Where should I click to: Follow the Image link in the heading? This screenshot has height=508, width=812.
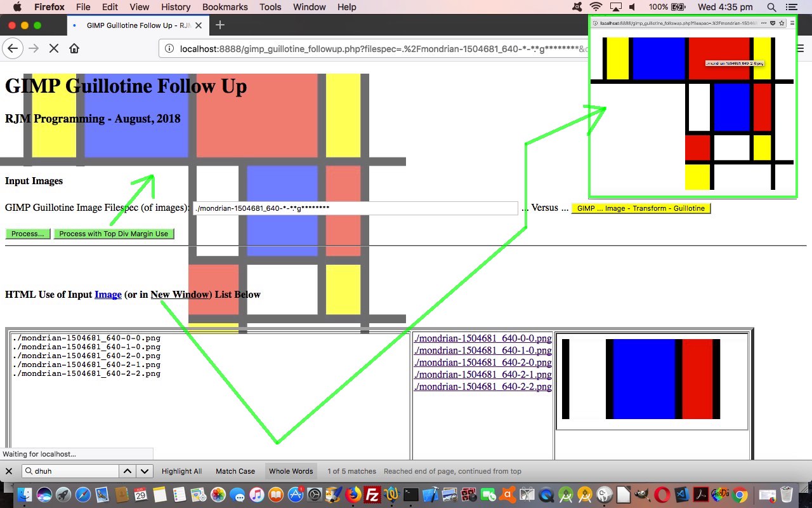pos(108,294)
